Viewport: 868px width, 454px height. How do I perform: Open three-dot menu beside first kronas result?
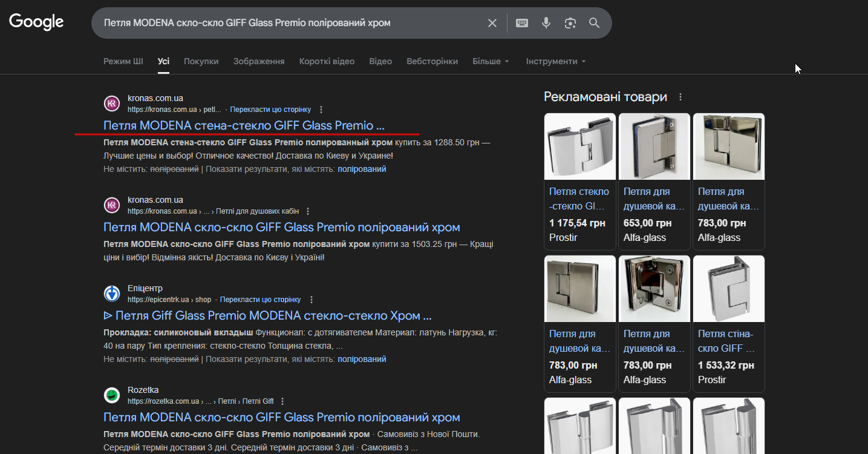tap(321, 110)
